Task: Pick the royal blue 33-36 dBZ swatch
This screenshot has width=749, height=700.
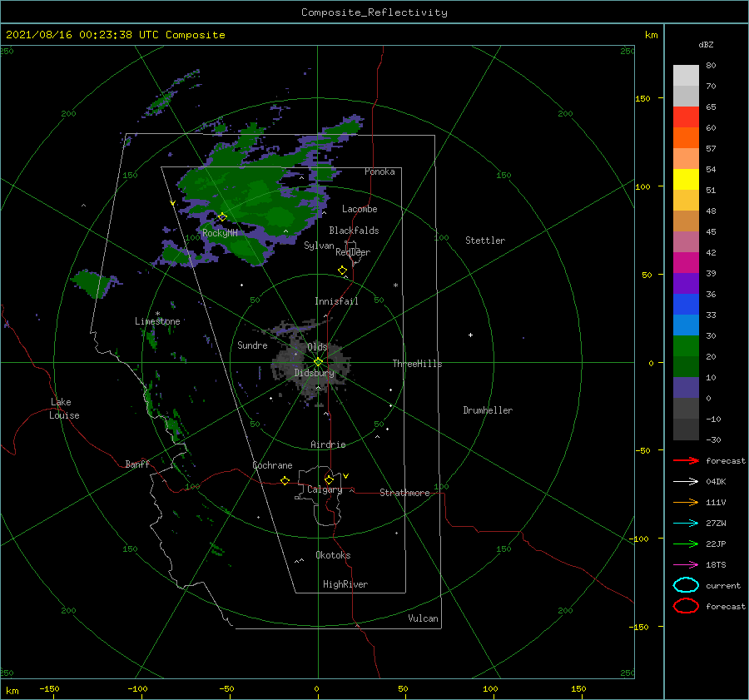Action: pyautogui.click(x=686, y=305)
